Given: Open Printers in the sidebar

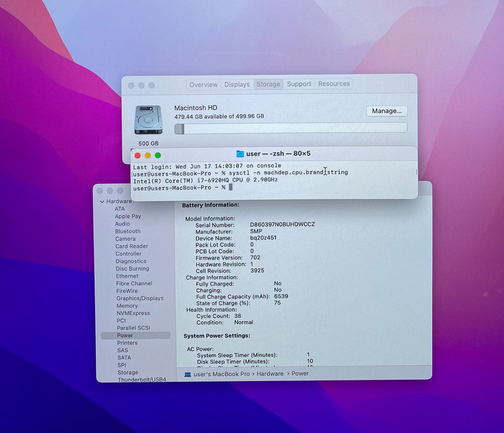Looking at the screenshot, I should [x=127, y=343].
